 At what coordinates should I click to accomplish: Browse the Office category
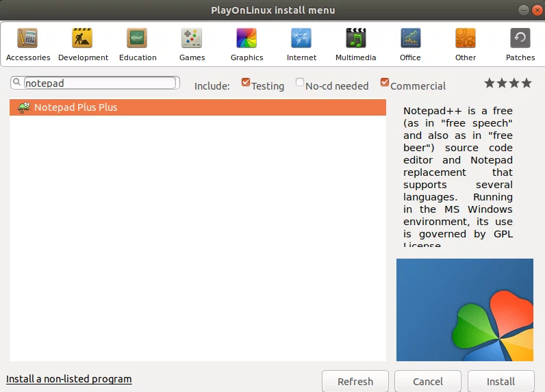410,44
